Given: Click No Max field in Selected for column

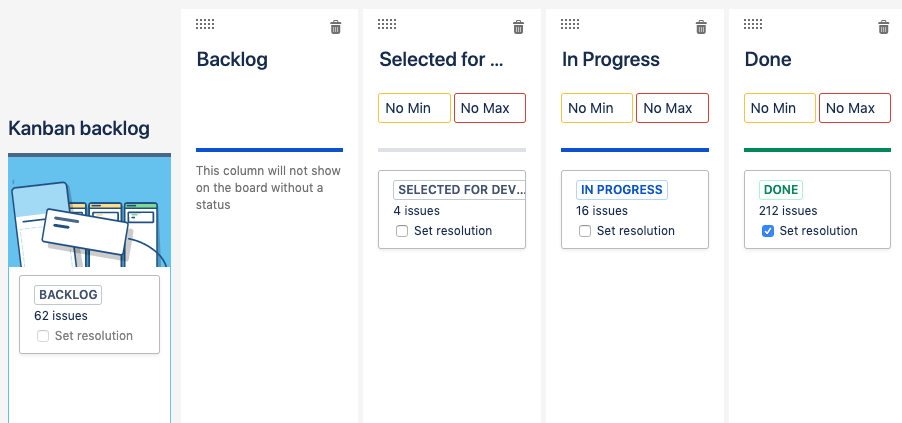Looking at the screenshot, I should (x=490, y=108).
